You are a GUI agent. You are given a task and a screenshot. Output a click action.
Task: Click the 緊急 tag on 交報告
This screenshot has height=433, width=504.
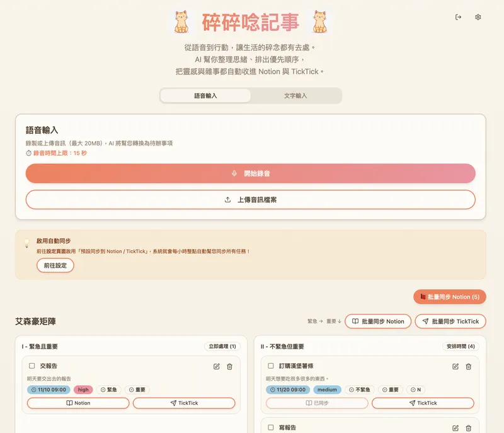[x=108, y=390]
